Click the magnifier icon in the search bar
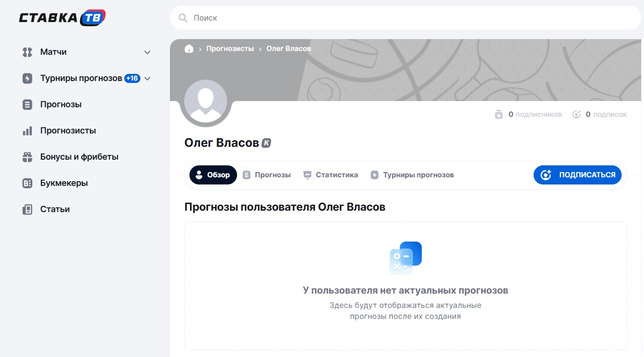This screenshot has width=644, height=357. (x=183, y=18)
